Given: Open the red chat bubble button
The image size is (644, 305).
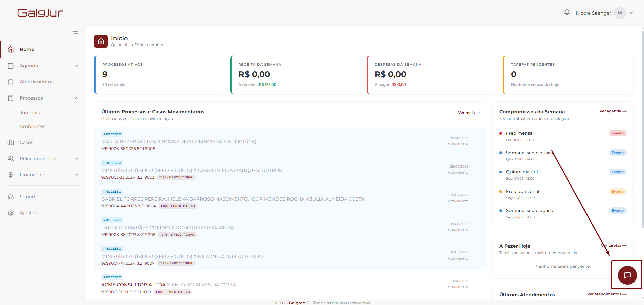Looking at the screenshot, I should [x=627, y=275].
